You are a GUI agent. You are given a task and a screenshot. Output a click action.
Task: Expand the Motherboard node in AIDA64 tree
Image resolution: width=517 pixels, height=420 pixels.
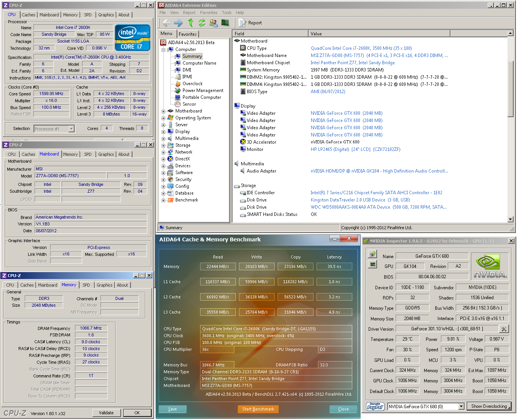point(164,111)
